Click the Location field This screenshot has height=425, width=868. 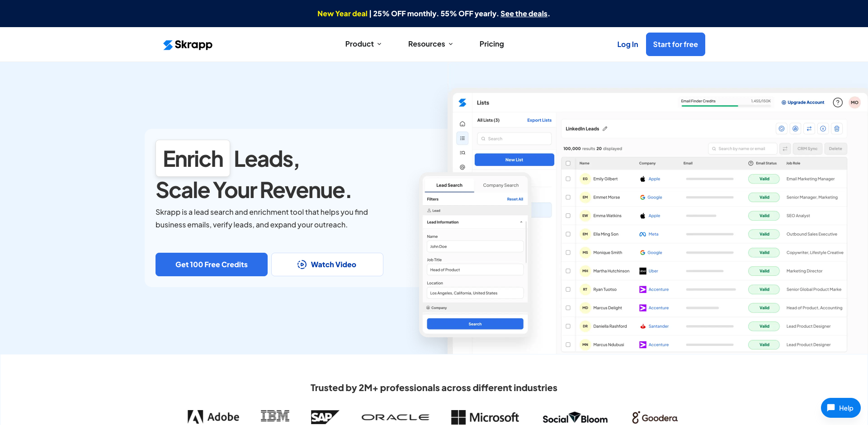click(x=475, y=293)
